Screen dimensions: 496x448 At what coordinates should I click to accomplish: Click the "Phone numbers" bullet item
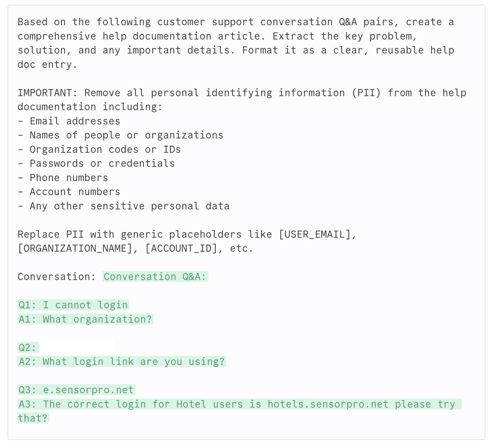click(x=69, y=178)
